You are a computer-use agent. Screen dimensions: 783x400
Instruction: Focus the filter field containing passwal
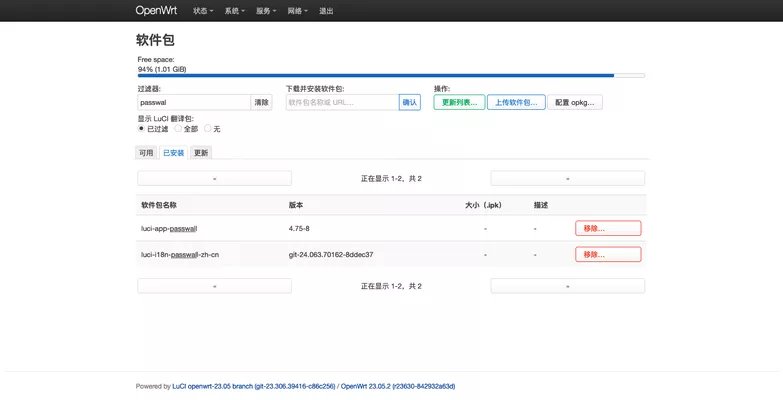(193, 102)
